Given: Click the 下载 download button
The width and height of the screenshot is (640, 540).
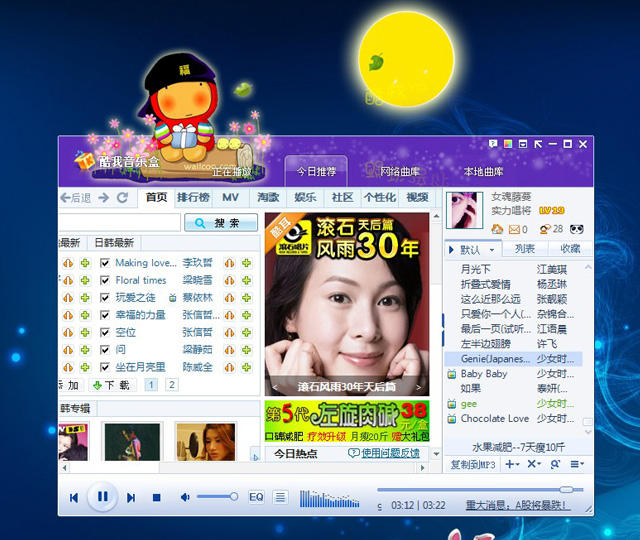Looking at the screenshot, I should point(111,385).
